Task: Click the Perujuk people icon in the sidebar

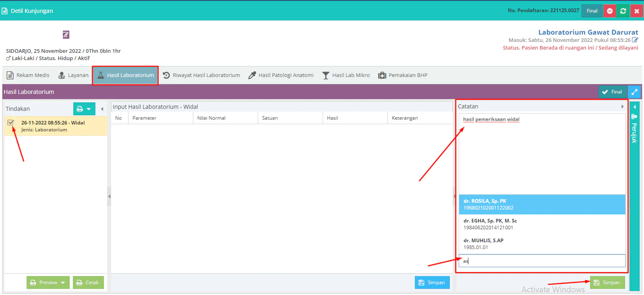Action: 634,116
